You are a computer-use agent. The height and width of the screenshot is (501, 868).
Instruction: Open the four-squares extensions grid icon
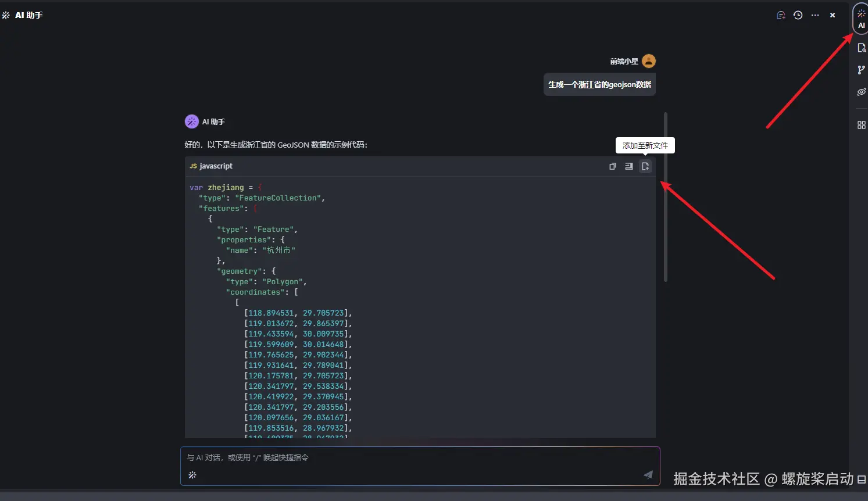point(862,125)
